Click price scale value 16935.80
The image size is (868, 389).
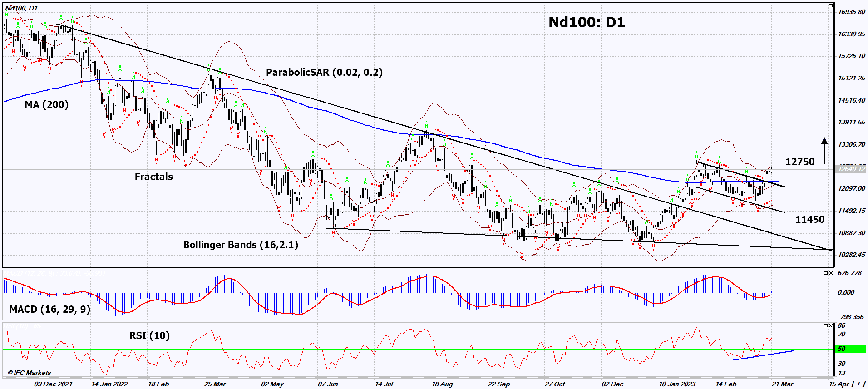[x=851, y=12]
